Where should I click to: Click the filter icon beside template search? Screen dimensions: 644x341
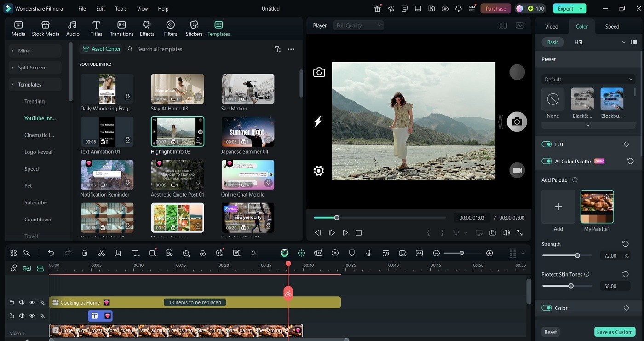277,49
